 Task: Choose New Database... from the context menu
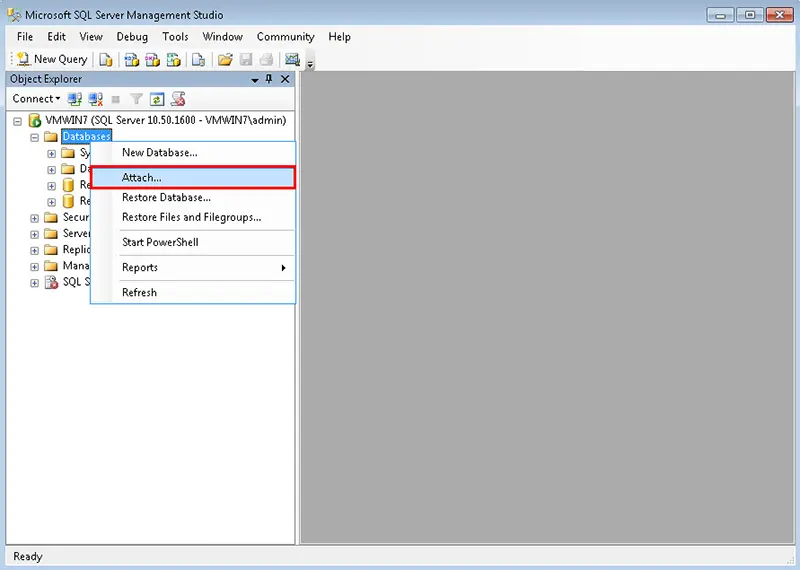[193, 153]
